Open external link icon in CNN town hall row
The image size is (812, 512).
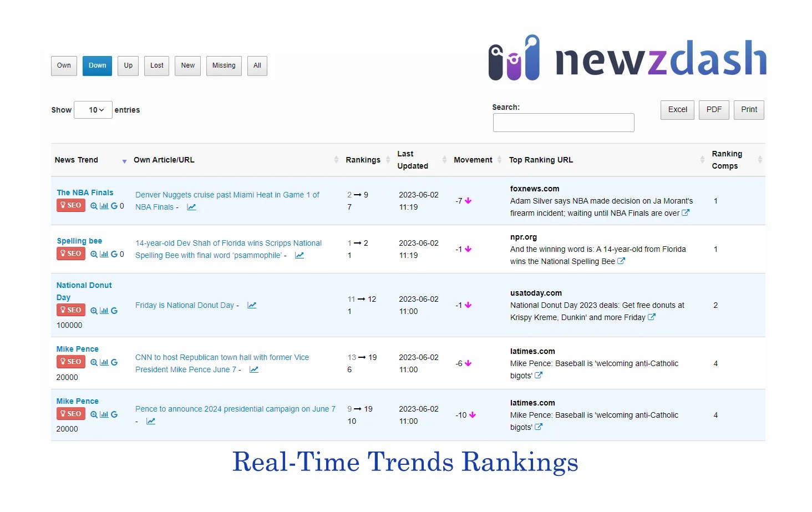(x=539, y=375)
